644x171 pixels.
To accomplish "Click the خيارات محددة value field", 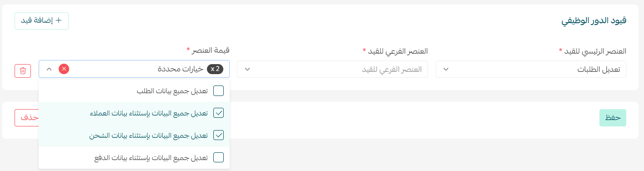I will pos(134,69).
